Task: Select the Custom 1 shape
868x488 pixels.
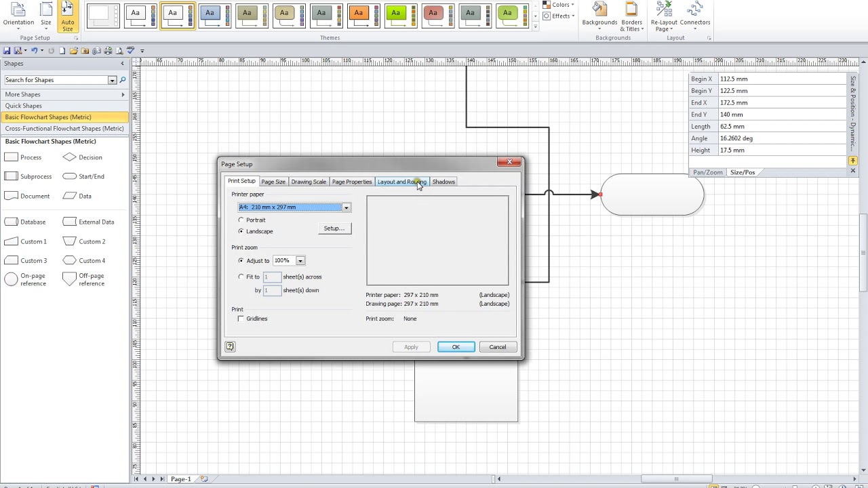Action: 25,241
